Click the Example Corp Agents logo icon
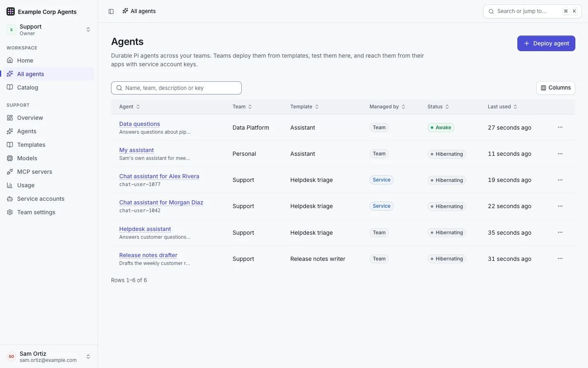The height and width of the screenshot is (368, 588). coord(11,11)
